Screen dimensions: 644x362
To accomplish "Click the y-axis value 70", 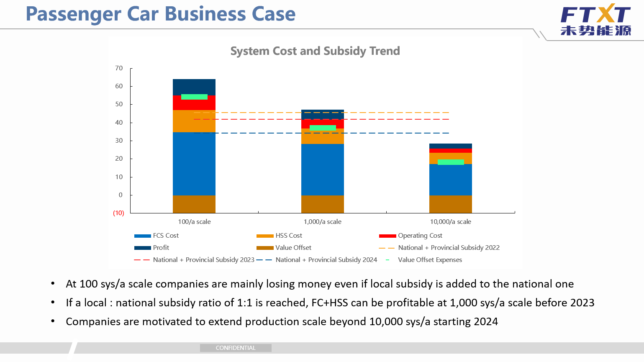I will (119, 68).
